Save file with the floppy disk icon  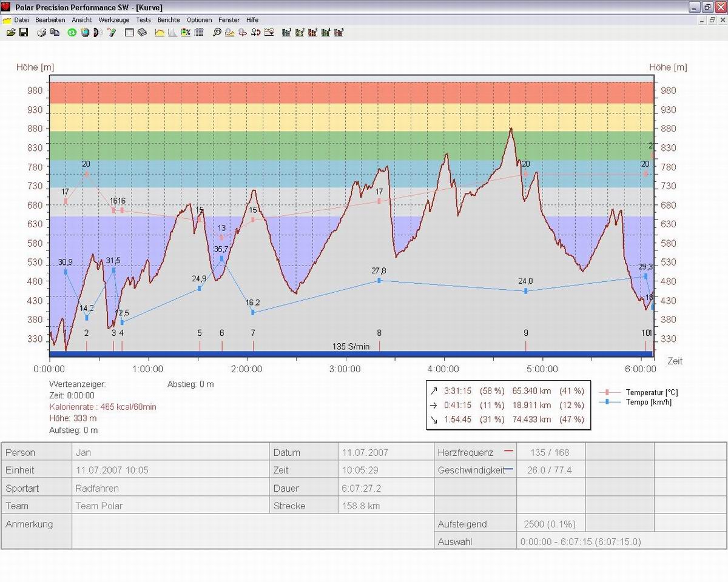[x=23, y=32]
